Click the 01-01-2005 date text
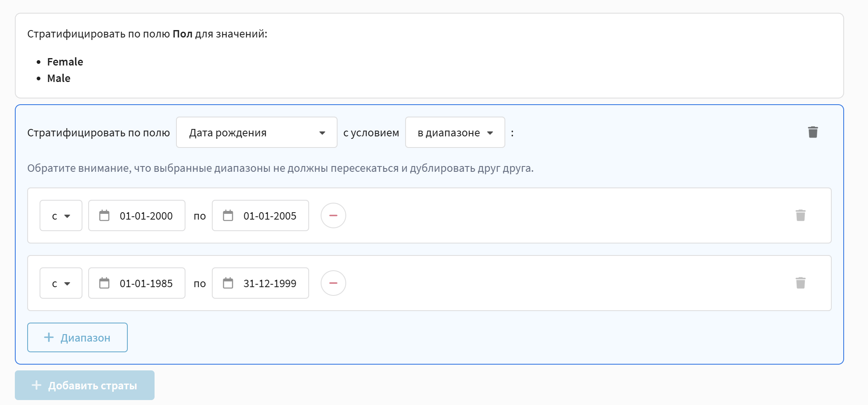This screenshot has width=868, height=405. click(x=270, y=216)
